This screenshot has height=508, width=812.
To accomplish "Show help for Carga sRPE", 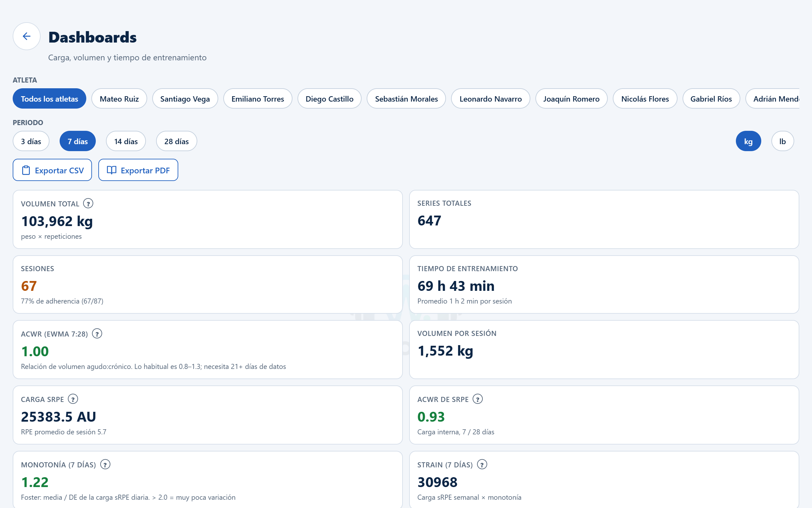I will [73, 399].
